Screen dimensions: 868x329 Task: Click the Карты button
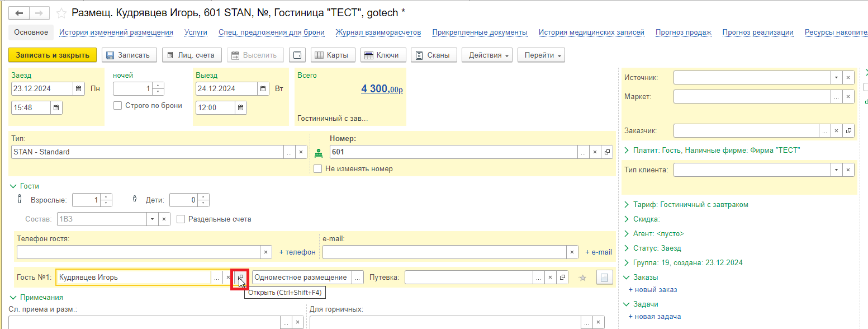coord(333,55)
